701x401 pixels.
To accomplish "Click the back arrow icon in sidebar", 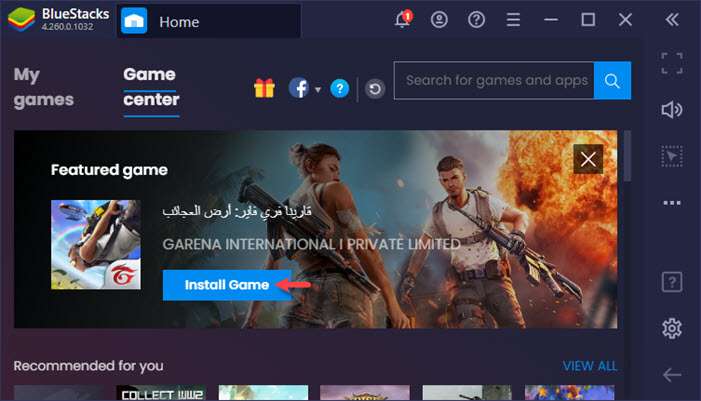I will 671,375.
